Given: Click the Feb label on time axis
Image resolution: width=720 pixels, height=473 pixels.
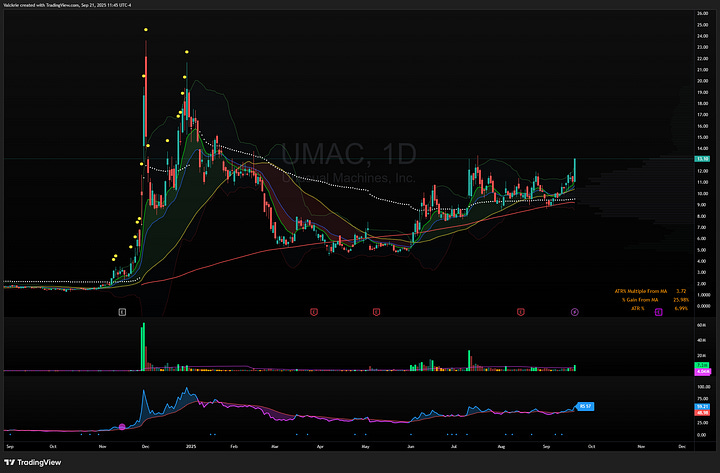Looking at the screenshot, I should click(234, 446).
